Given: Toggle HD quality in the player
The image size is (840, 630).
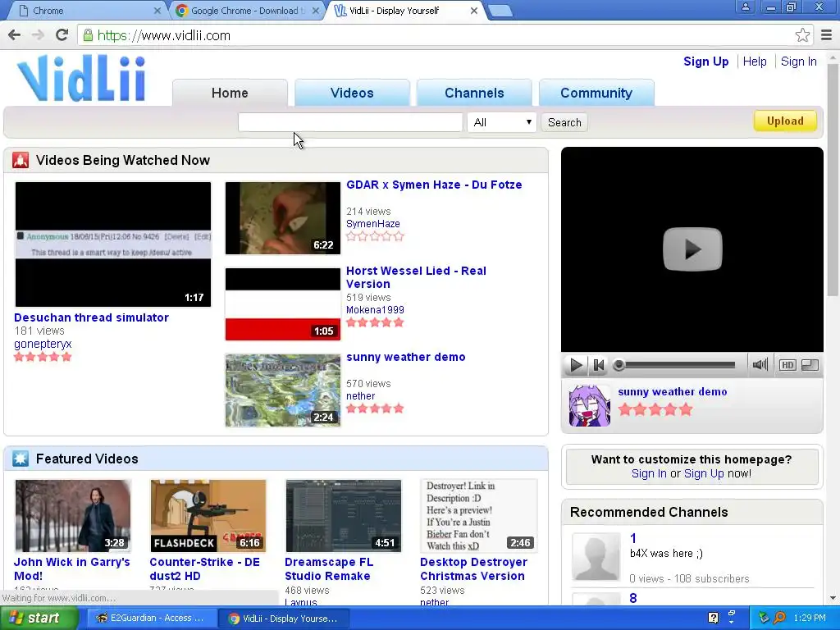Looking at the screenshot, I should point(787,365).
